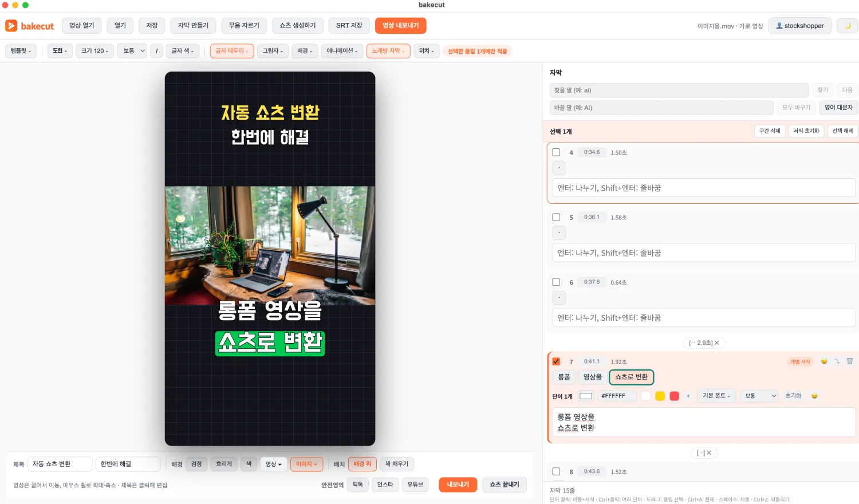The width and height of the screenshot is (859, 504).
Task: Open the 애니메이션 dropdown
Action: pyautogui.click(x=342, y=51)
